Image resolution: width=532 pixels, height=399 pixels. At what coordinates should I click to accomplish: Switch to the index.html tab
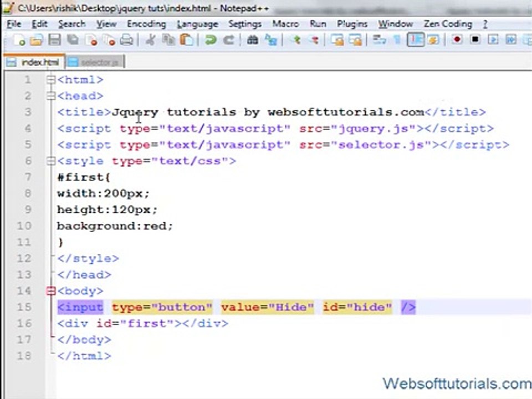(34, 62)
